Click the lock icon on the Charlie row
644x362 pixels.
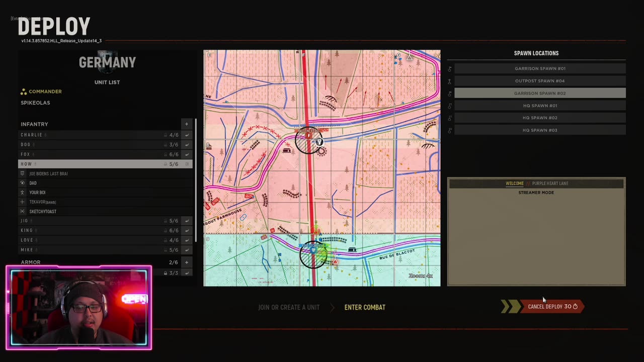[165, 135]
